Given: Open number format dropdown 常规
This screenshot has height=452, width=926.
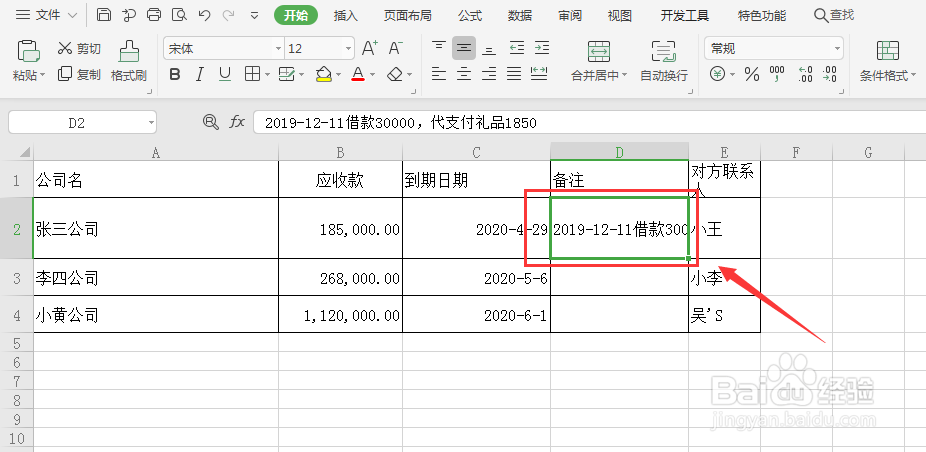Looking at the screenshot, I should click(837, 48).
